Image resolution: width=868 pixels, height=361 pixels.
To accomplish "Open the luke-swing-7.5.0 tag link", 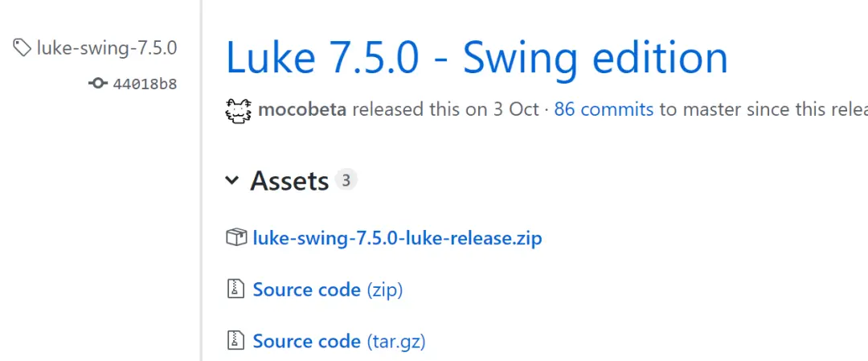I will click(107, 48).
